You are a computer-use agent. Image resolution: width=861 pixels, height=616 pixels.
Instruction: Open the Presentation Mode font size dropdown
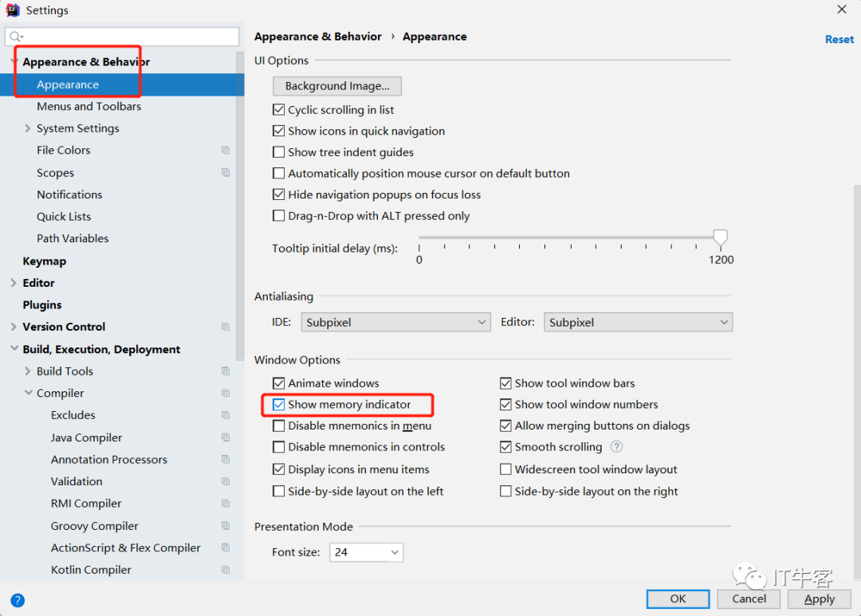point(366,552)
